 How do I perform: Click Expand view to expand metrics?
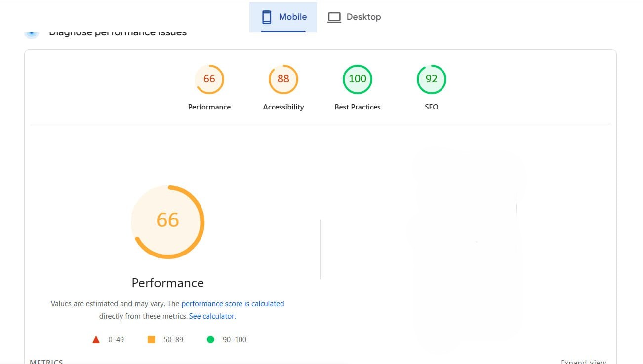[583, 361]
